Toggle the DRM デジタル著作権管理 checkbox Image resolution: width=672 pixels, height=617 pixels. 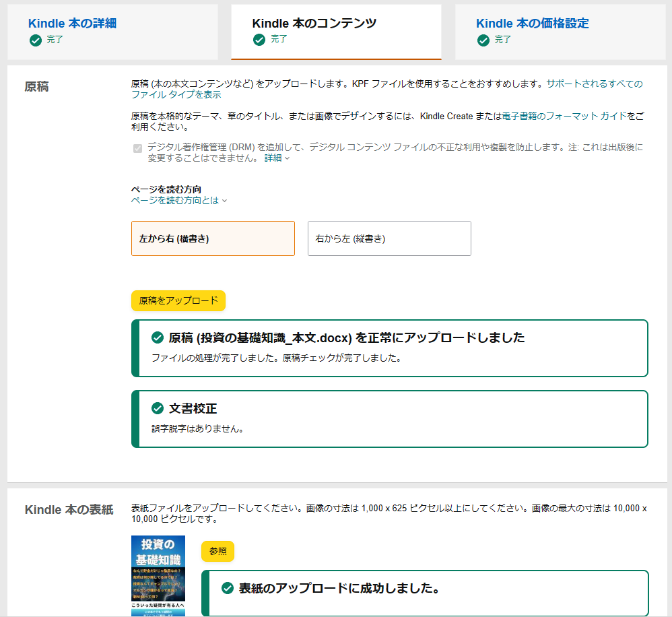point(137,148)
